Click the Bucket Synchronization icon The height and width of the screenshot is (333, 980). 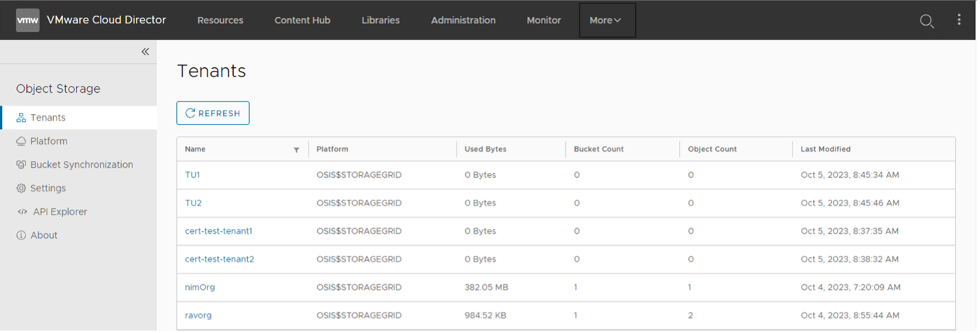click(21, 165)
